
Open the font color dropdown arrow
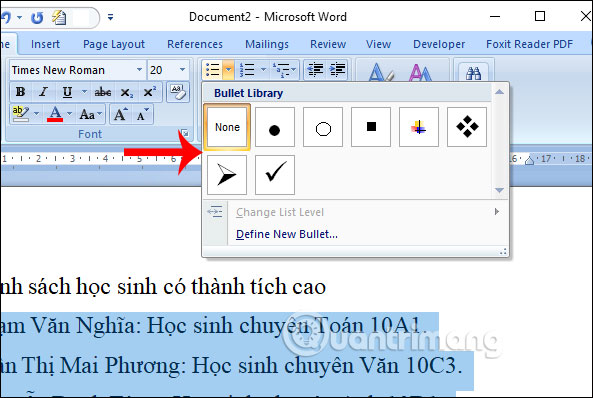[70, 114]
